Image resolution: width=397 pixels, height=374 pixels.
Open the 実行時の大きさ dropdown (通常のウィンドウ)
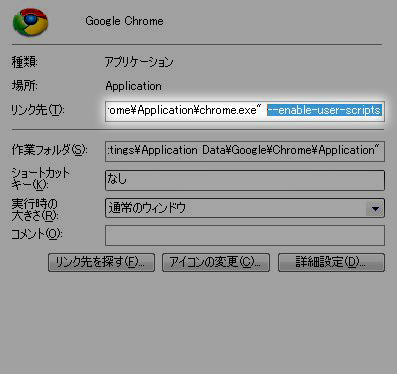pos(245,208)
